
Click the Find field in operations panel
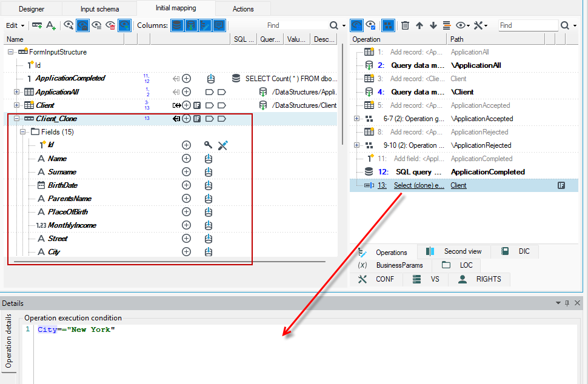tap(528, 25)
